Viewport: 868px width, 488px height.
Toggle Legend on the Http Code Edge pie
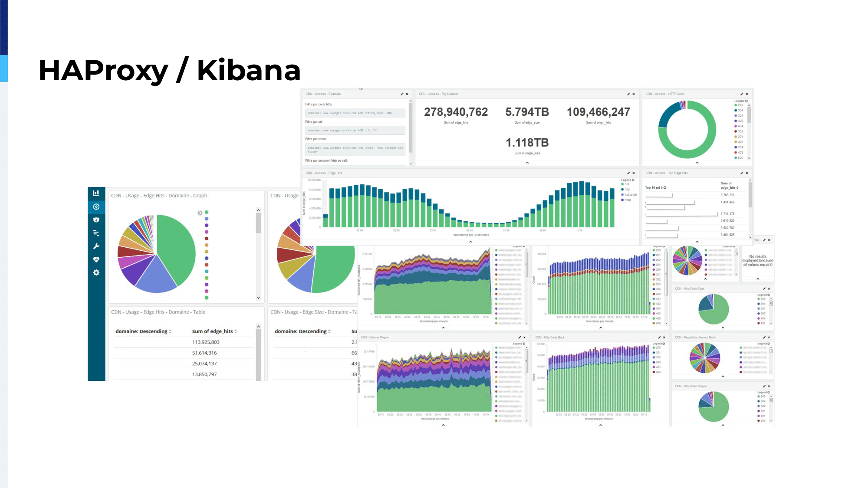click(x=763, y=295)
